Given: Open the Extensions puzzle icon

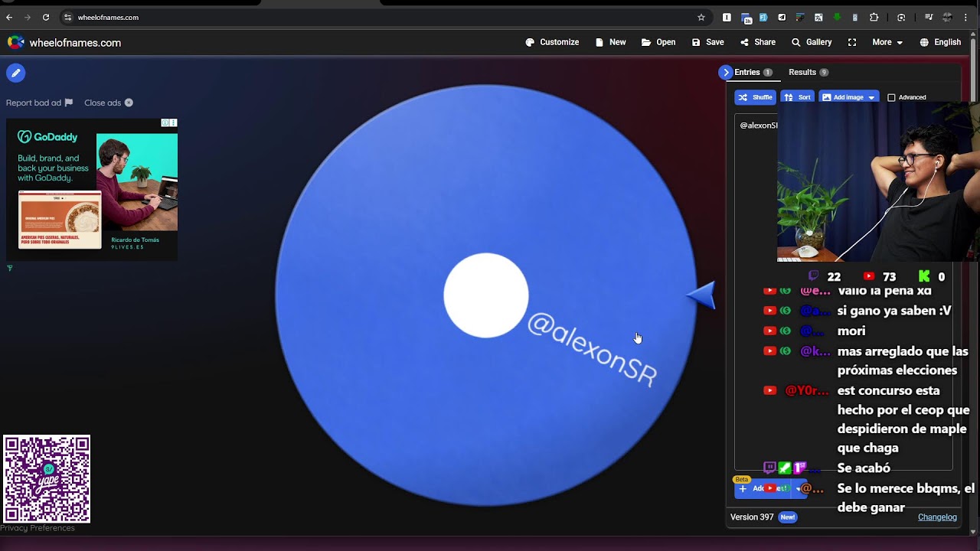Looking at the screenshot, I should (874, 17).
